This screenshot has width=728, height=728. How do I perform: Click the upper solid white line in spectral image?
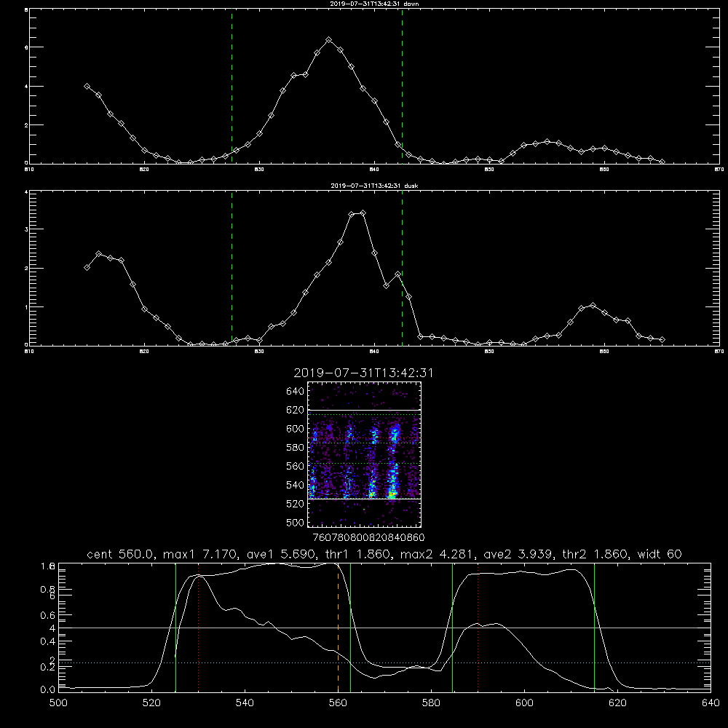(364, 411)
